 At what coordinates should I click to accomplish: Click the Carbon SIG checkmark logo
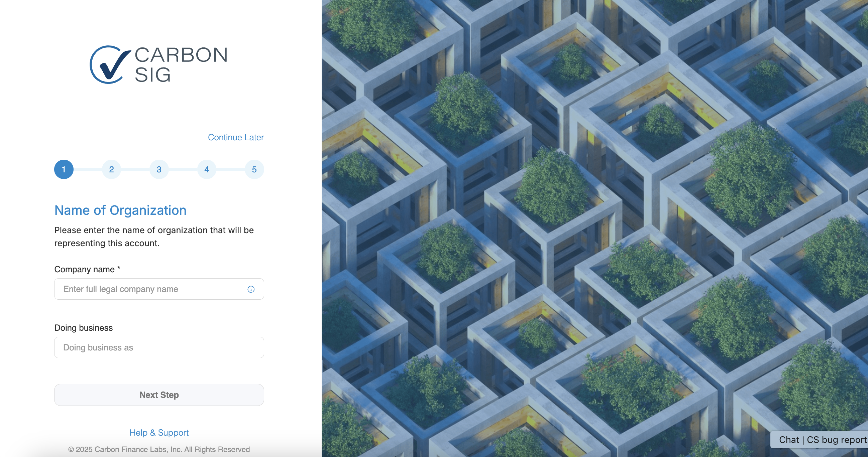click(x=110, y=65)
